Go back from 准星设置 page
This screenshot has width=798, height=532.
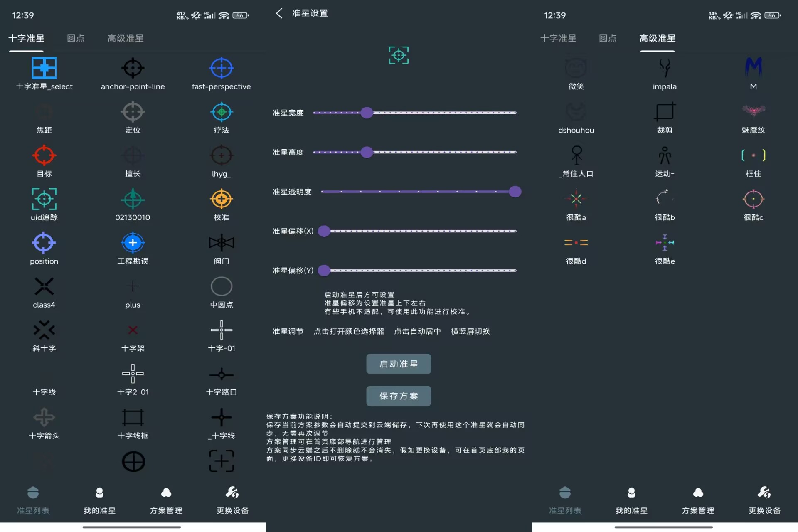(x=279, y=13)
